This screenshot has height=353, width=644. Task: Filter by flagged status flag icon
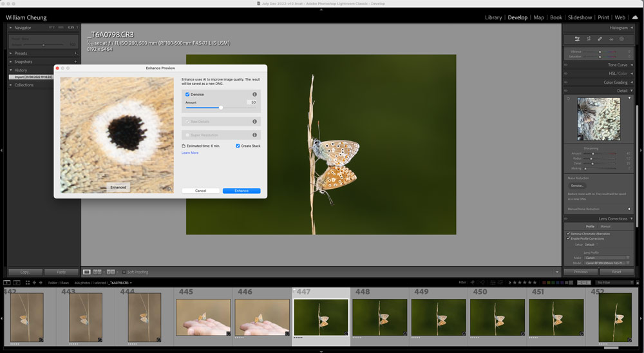473,283
